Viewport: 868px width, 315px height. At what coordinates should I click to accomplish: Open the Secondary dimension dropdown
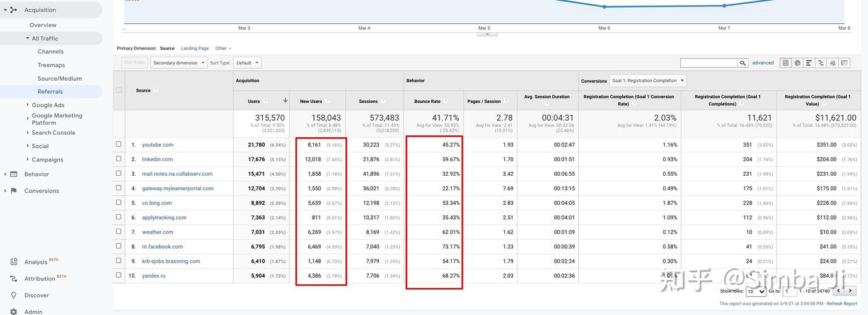pos(179,63)
